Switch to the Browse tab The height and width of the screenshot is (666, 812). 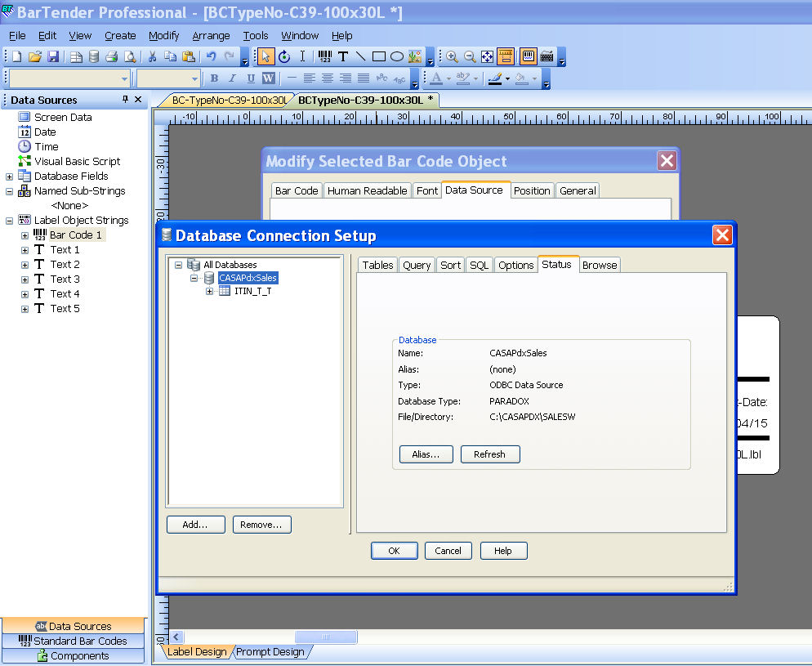599,265
